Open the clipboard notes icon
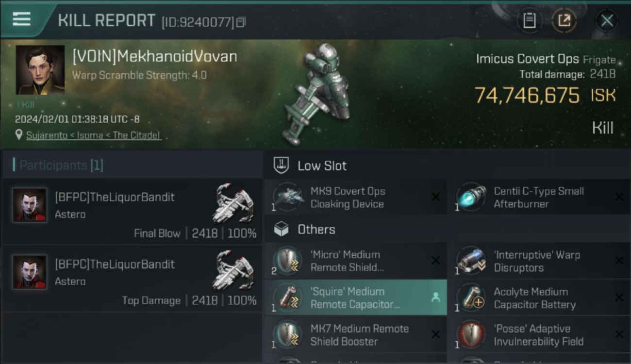 coord(529,20)
